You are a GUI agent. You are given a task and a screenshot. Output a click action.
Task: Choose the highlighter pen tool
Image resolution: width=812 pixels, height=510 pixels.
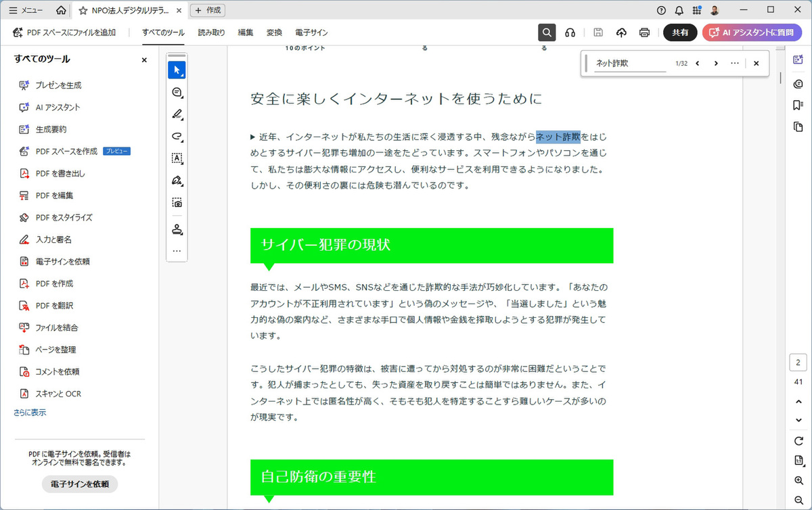point(177,114)
